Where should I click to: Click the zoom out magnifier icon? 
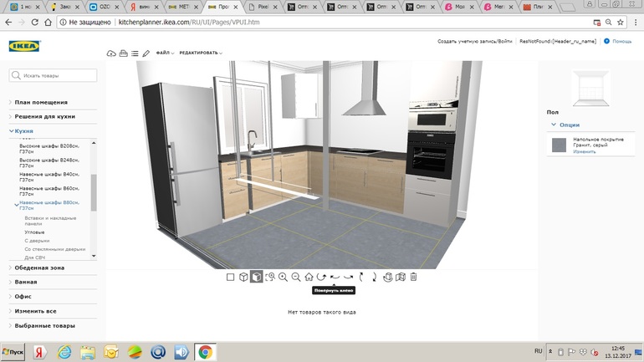tap(296, 277)
